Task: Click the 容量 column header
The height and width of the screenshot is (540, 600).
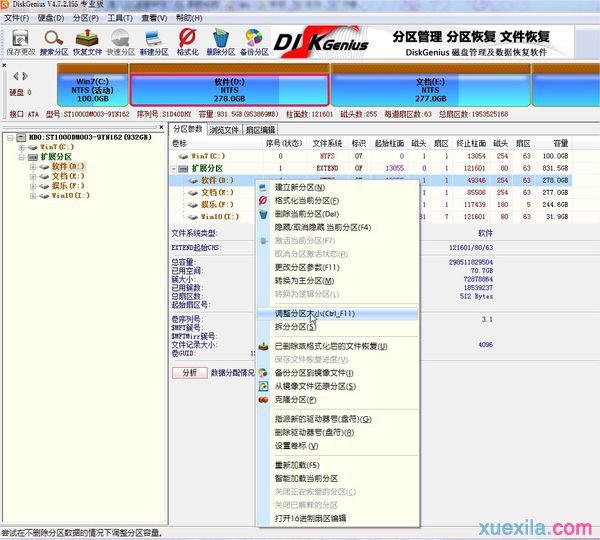Action: tap(553, 144)
